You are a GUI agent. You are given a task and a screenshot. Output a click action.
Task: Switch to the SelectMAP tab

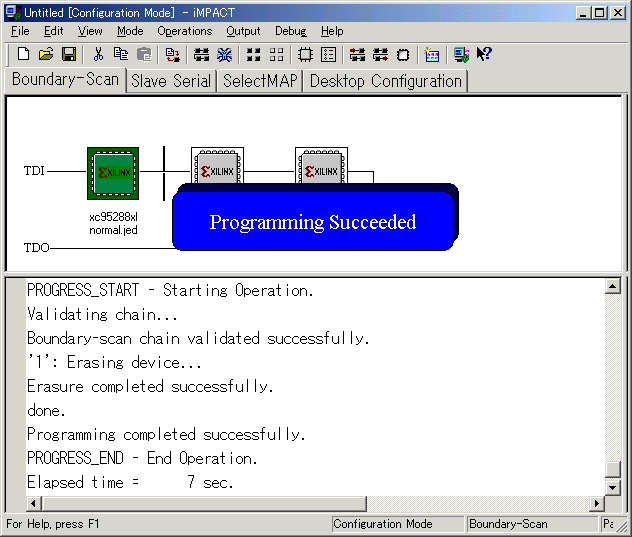260,81
